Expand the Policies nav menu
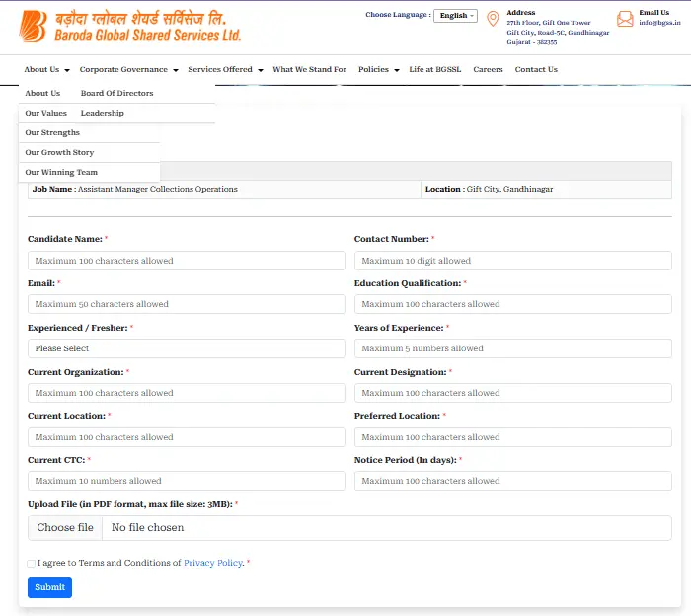The height and width of the screenshot is (616, 691). (378, 70)
